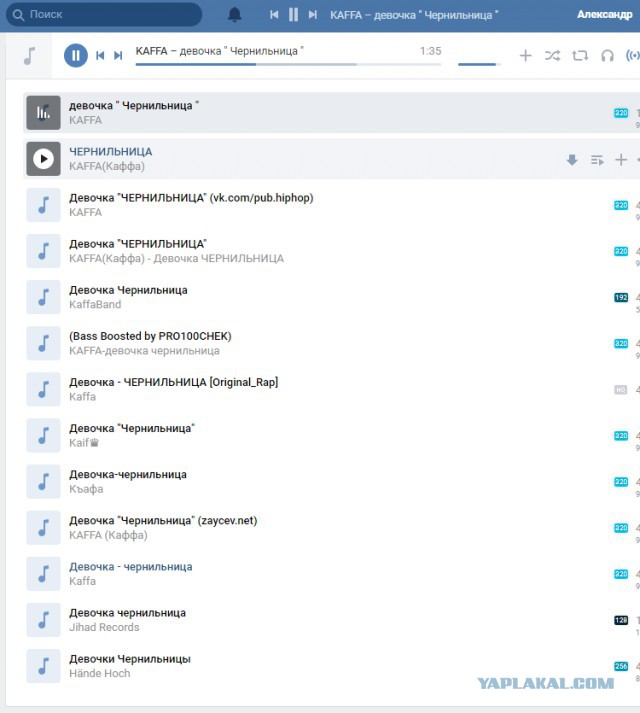Open artist KaffaBand
The image size is (640, 713).
tap(95, 305)
